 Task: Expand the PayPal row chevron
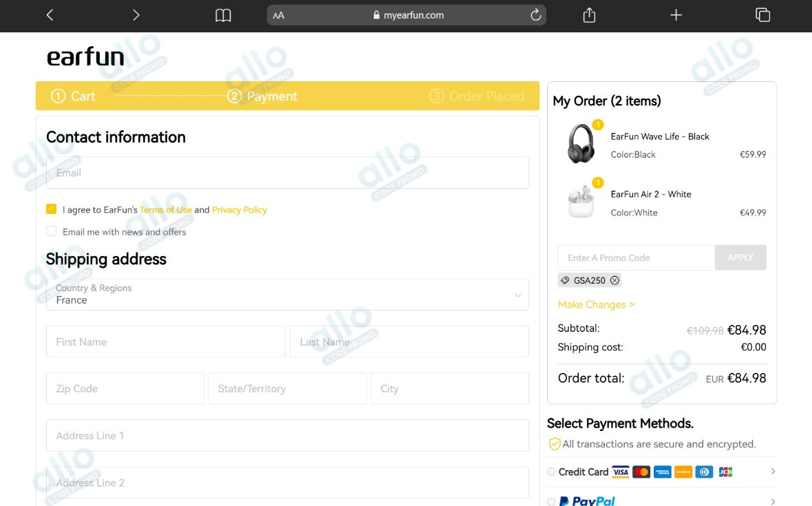[x=773, y=501]
